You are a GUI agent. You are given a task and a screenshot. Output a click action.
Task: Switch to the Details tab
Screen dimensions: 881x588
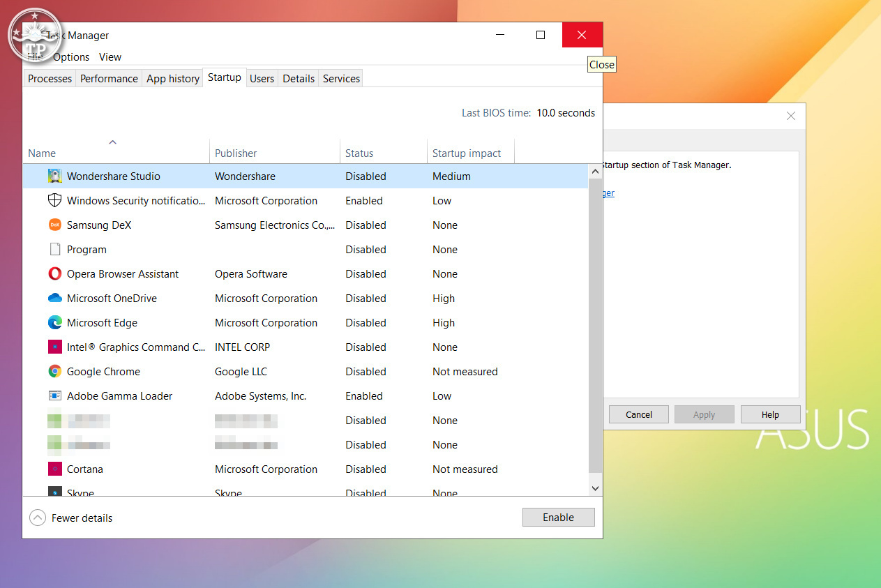(299, 79)
